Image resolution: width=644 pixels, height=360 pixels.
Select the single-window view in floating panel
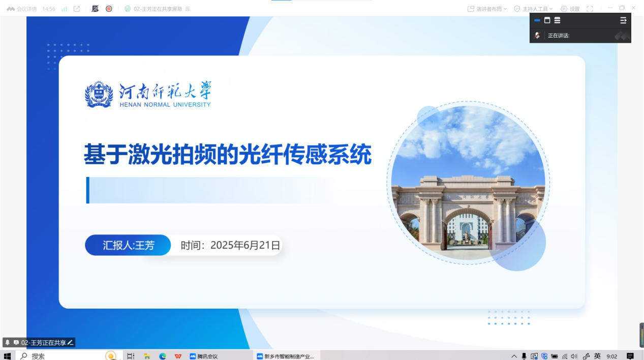[x=547, y=20]
